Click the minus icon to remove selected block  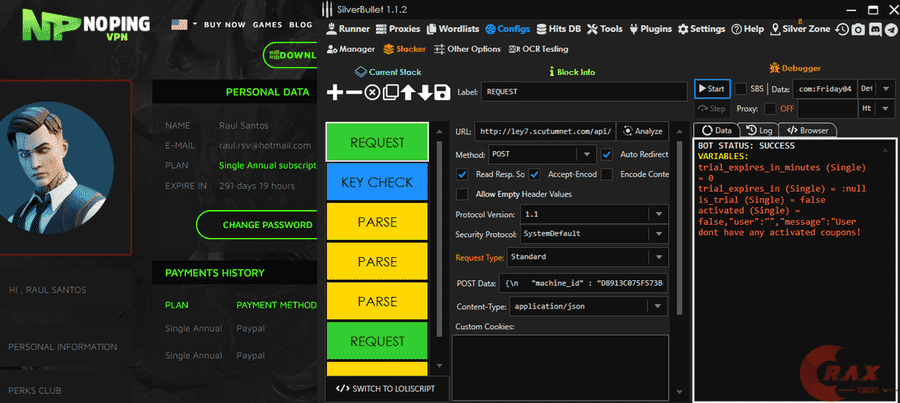[x=353, y=93]
